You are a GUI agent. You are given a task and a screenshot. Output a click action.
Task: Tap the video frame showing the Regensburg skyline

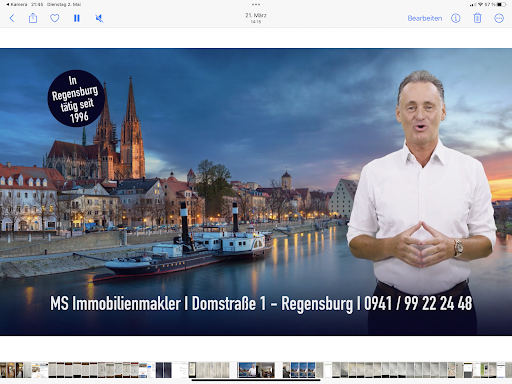click(x=256, y=192)
